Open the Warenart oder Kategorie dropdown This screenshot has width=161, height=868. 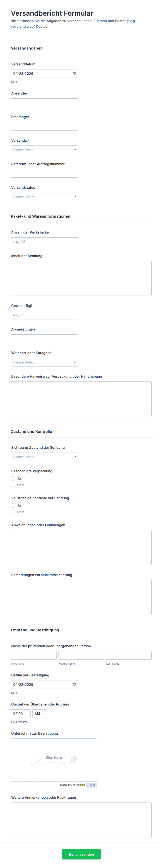pyautogui.click(x=44, y=362)
